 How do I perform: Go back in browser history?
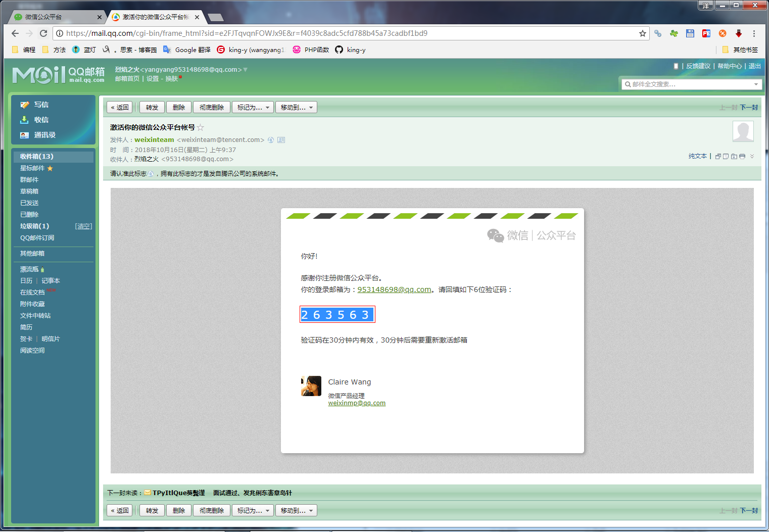click(15, 33)
